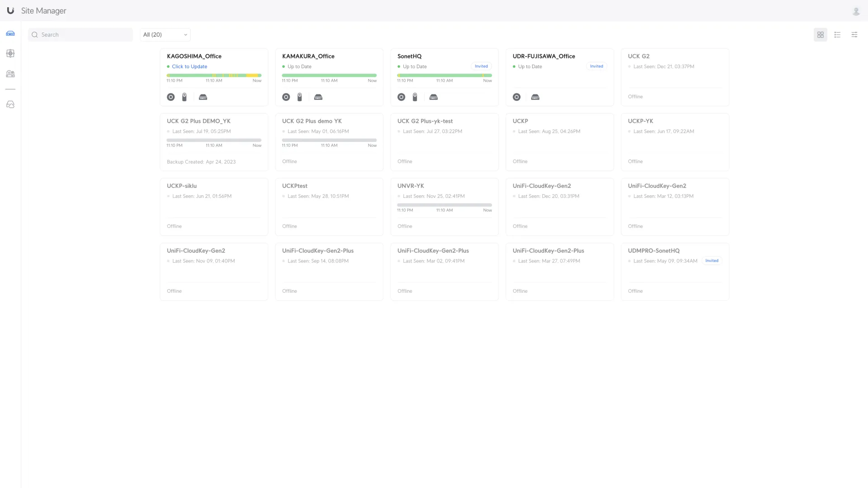Image resolution: width=868 pixels, height=488 pixels.
Task: Select the UCKP-siklu card title
Action: click(182, 186)
